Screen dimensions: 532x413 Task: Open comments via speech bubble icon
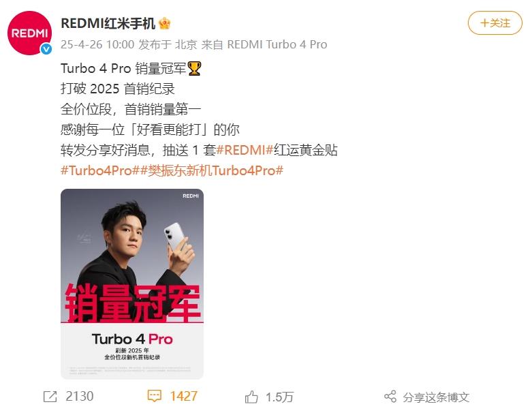(155, 396)
